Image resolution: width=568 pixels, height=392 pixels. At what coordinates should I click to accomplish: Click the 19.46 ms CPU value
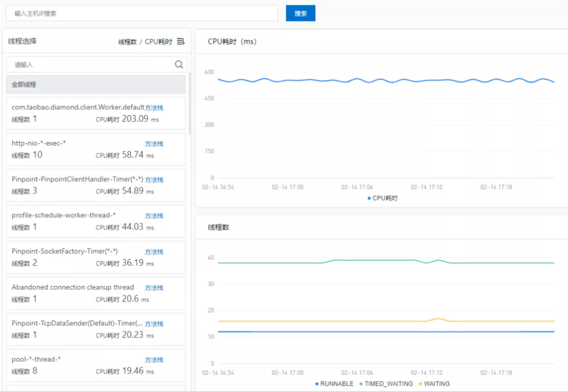(x=138, y=370)
